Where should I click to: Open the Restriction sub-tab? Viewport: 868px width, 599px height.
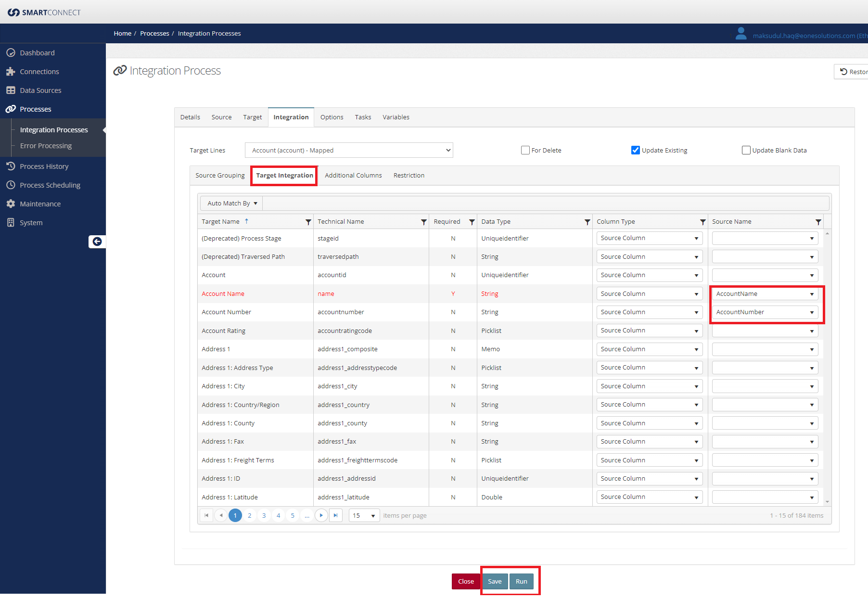pyautogui.click(x=409, y=175)
